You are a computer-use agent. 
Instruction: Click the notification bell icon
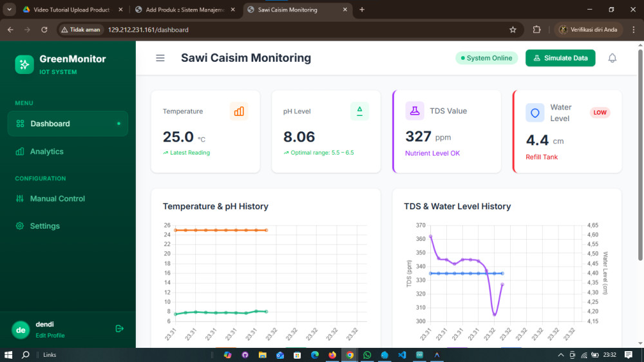pos(612,58)
